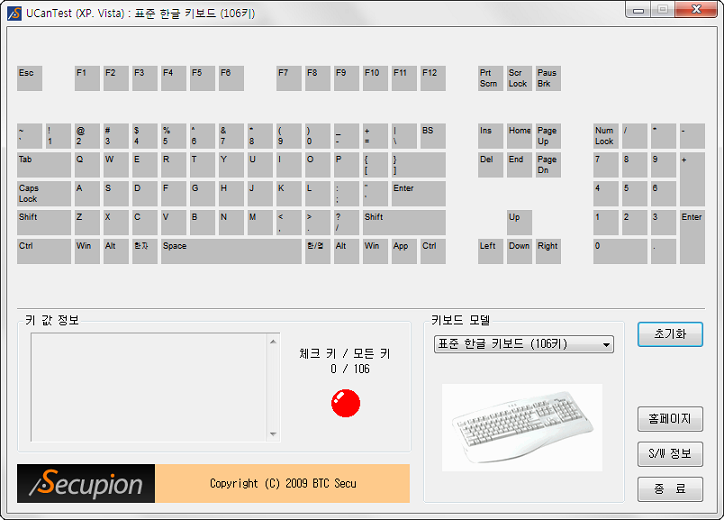Click the Right arrow key tile
Screen dimensions: 724x520
click(548, 251)
